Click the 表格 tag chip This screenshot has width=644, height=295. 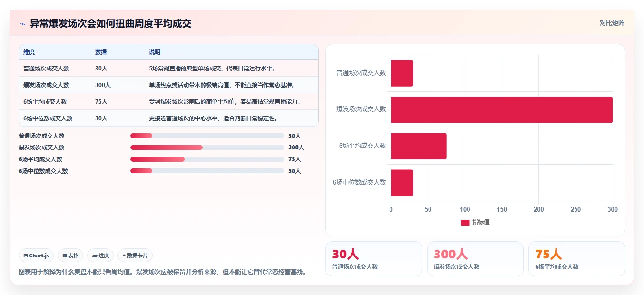coord(70,256)
